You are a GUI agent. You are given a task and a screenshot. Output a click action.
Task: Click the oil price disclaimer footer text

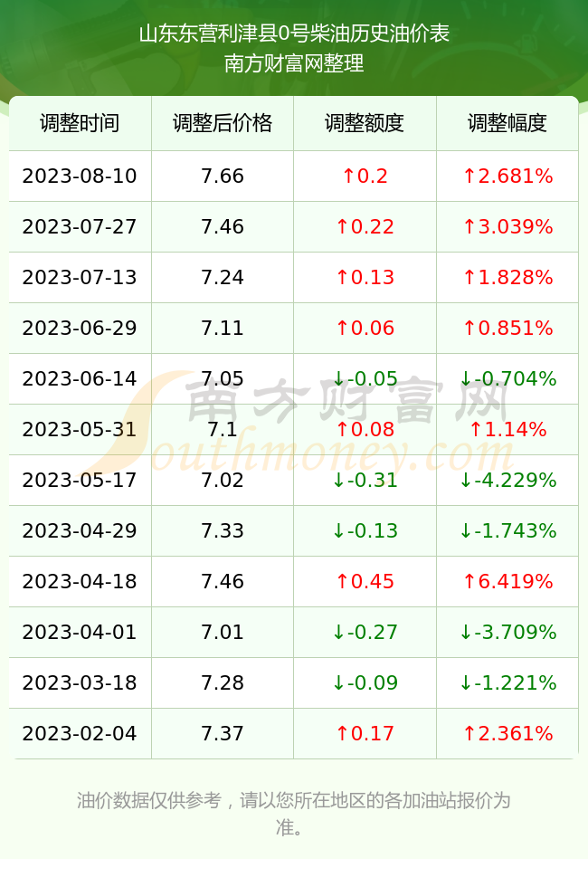pos(294,814)
